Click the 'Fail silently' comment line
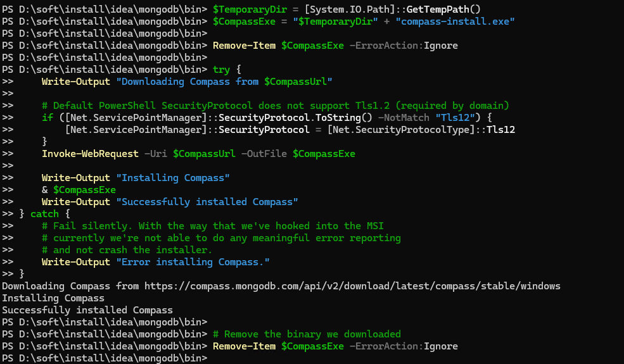The image size is (624, 364). [213, 226]
